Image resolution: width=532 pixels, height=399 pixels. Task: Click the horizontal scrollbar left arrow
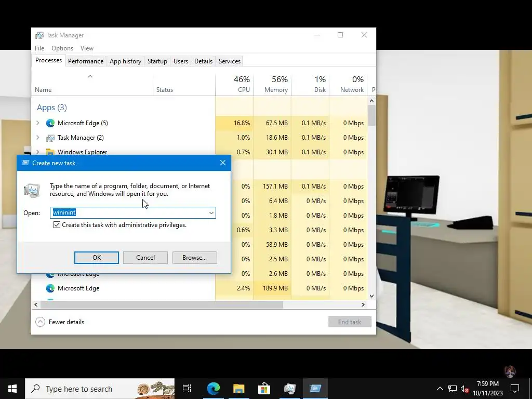(36, 304)
